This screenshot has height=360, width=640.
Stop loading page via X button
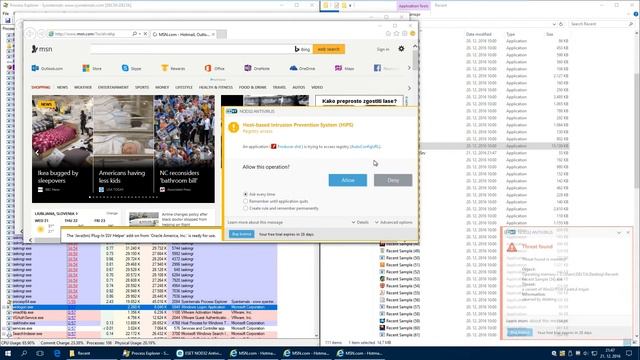click(145, 34)
